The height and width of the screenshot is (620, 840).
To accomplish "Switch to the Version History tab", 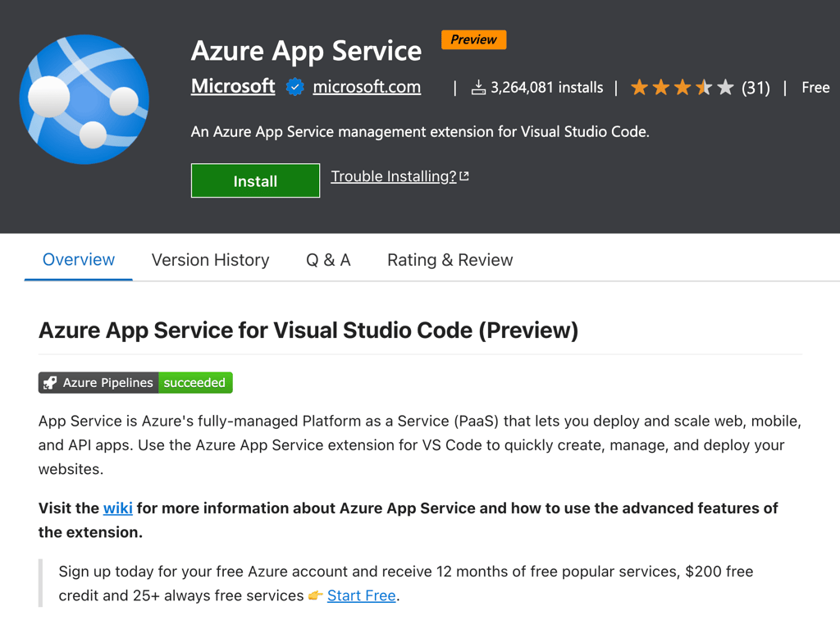I will (211, 260).
